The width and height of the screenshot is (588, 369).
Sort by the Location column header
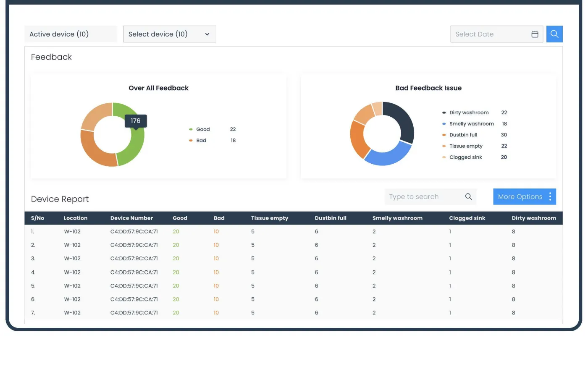pyautogui.click(x=76, y=218)
